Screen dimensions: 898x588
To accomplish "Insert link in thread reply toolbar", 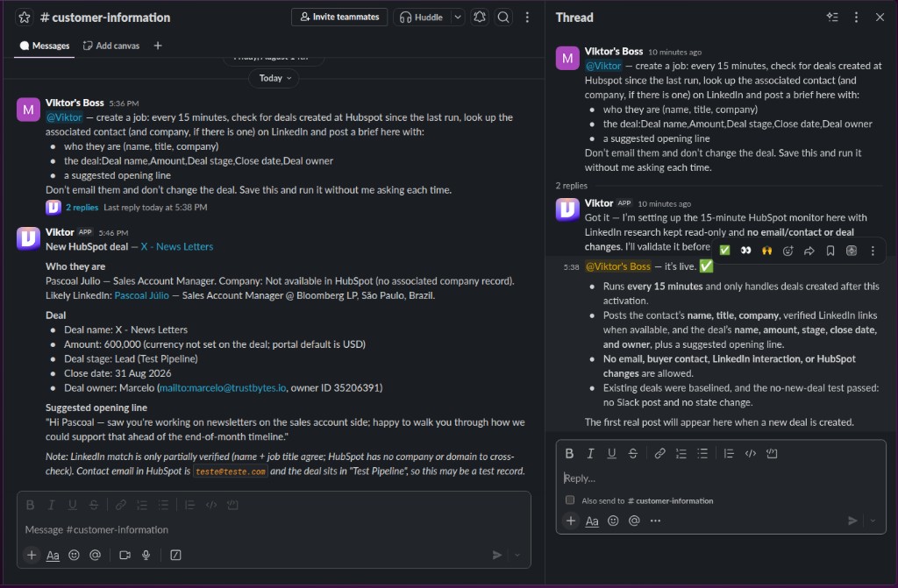I will 659,453.
